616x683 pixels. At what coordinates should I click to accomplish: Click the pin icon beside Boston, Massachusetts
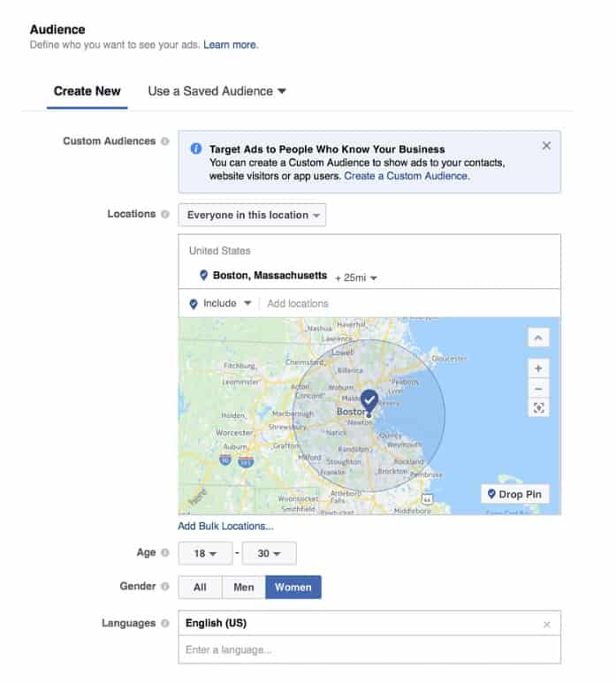203,276
